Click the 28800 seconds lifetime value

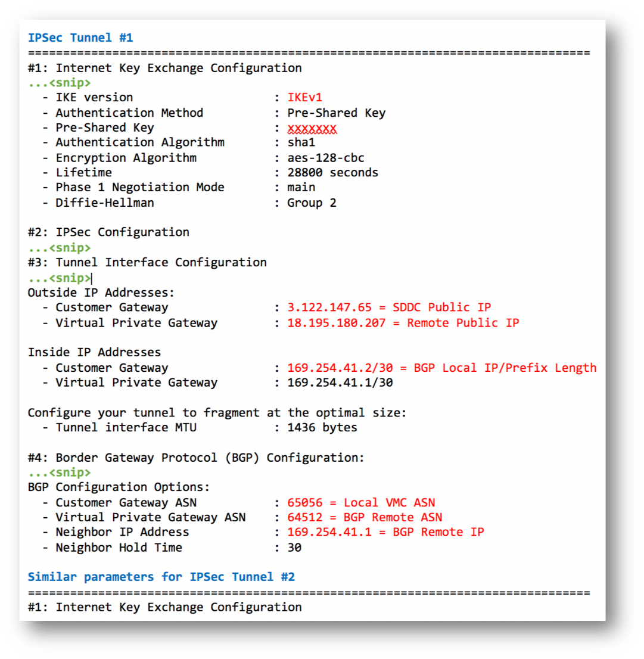coord(332,173)
